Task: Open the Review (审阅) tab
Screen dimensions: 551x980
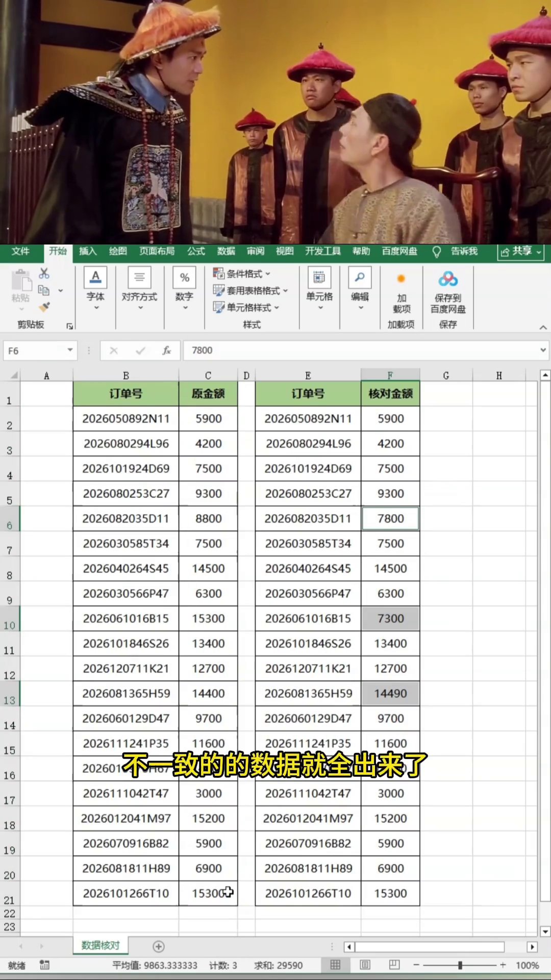Action: tap(256, 251)
